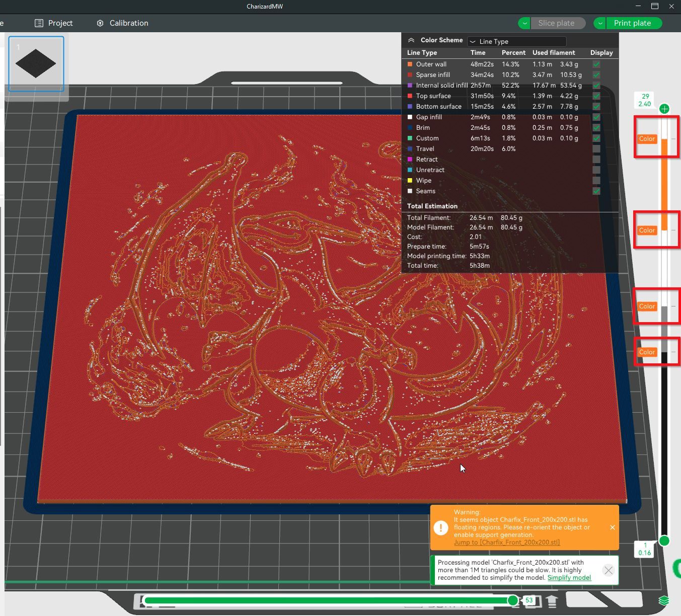The image size is (681, 616).
Task: Dismiss the floating regions warning
Action: [x=612, y=527]
